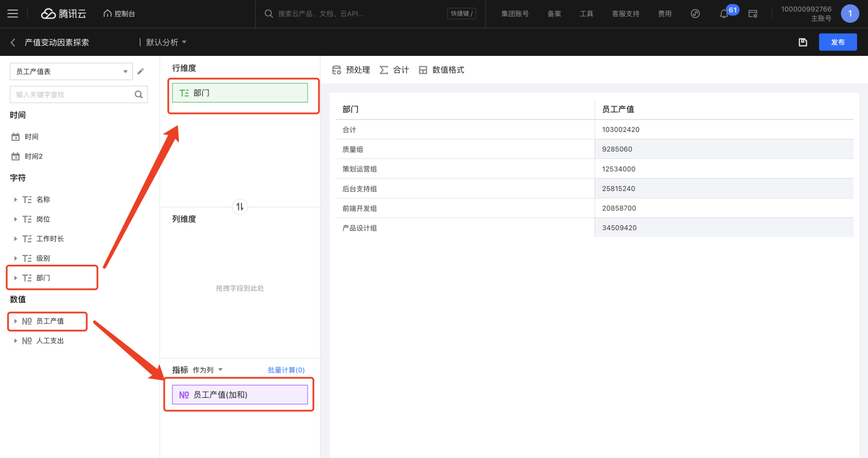868x458 pixels.
Task: Select the 前端开发组 row
Action: (x=594, y=208)
